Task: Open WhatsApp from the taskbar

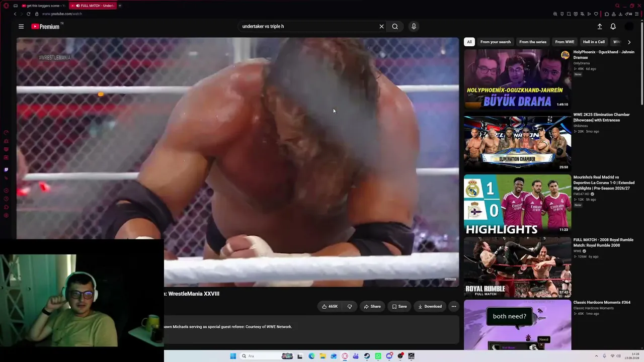Action: coord(378,356)
